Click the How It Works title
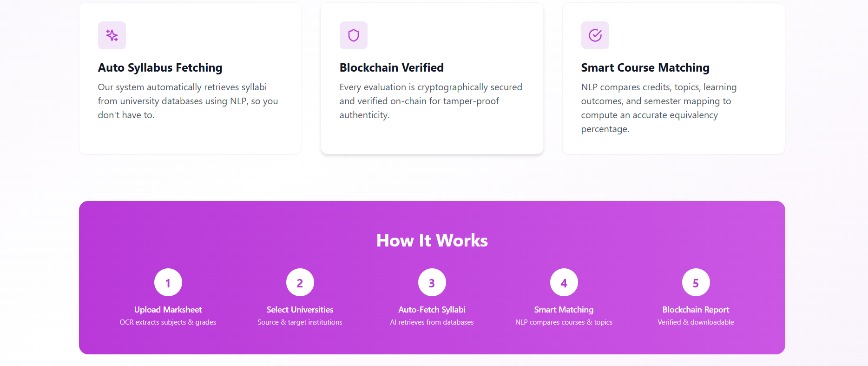 point(432,240)
